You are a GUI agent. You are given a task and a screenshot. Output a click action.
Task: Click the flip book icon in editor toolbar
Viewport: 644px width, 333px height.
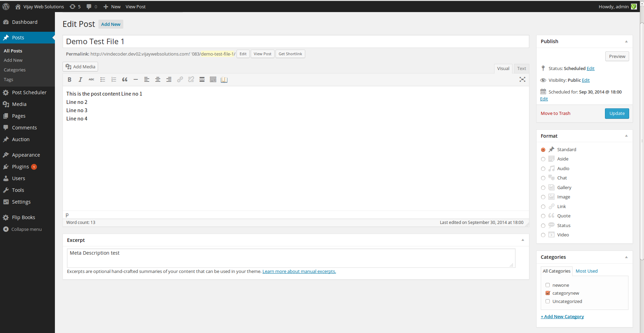point(224,80)
